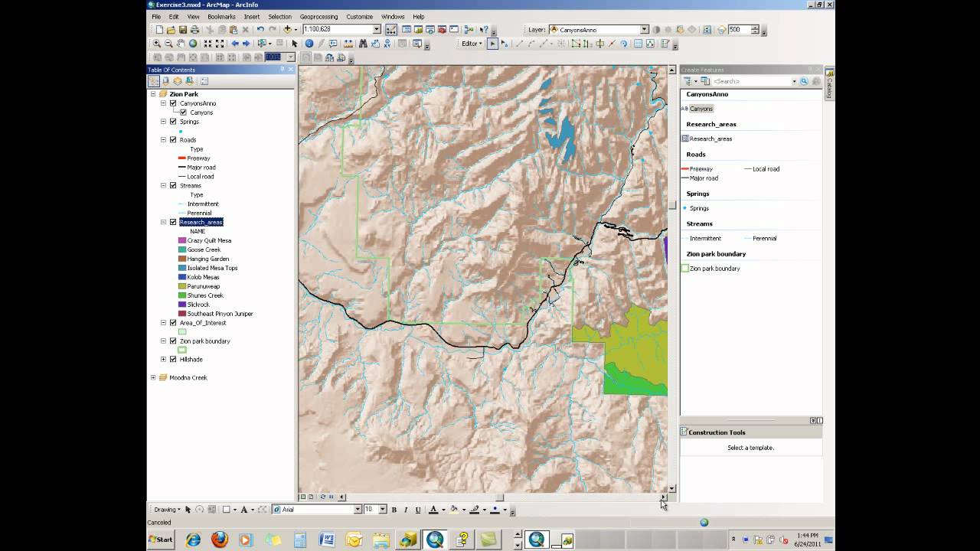Screen dimensions: 980x551
Task: Select the Freeway feature template
Action: pos(697,169)
